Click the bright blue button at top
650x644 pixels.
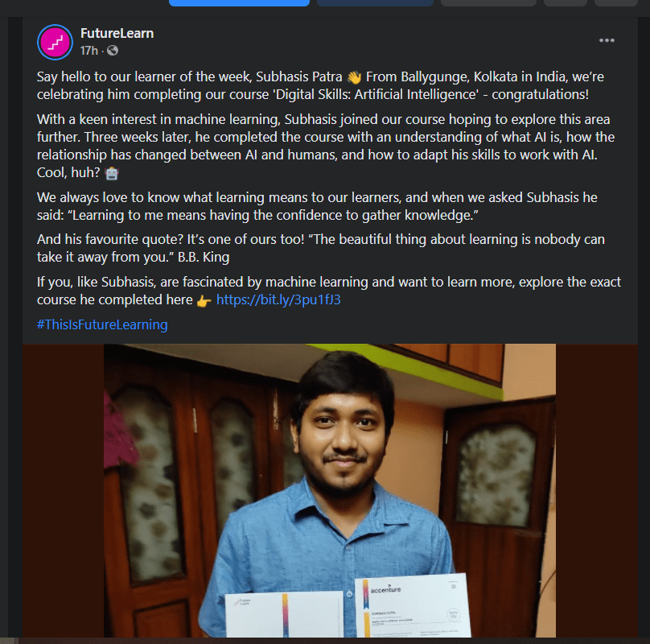click(239, 3)
